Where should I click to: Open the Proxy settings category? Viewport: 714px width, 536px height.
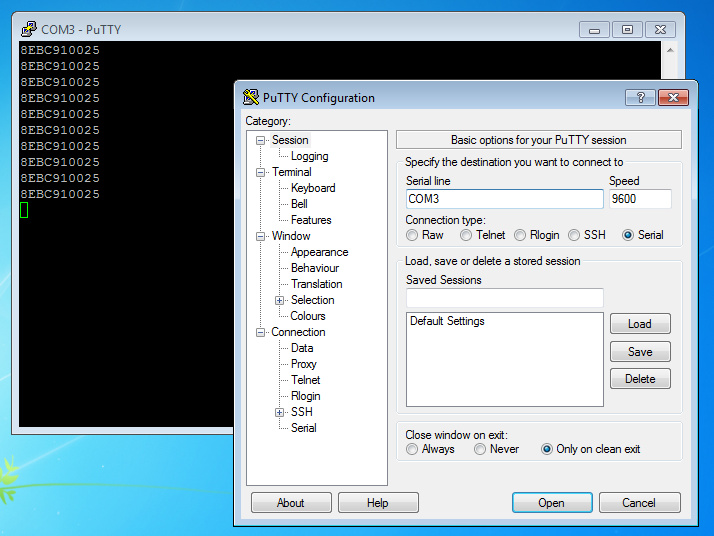point(304,364)
